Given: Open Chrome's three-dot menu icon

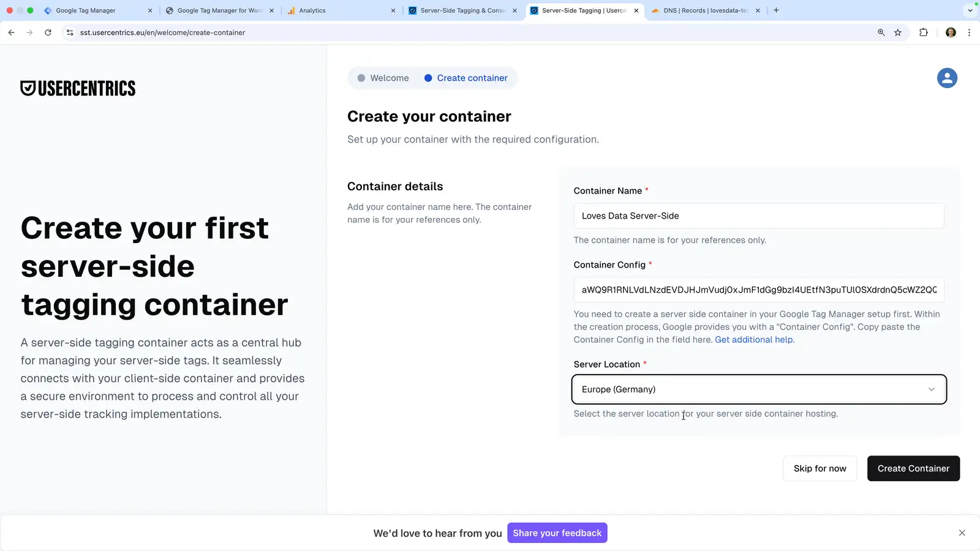Looking at the screenshot, I should (970, 32).
